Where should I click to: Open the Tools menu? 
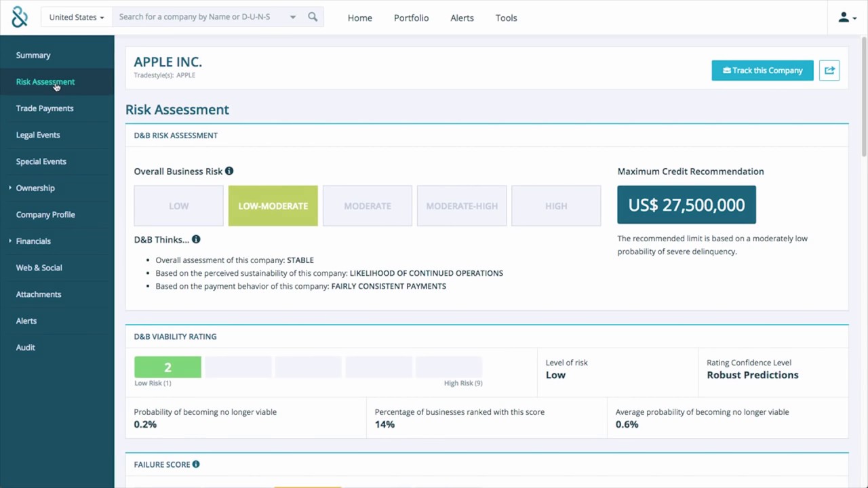[506, 18]
